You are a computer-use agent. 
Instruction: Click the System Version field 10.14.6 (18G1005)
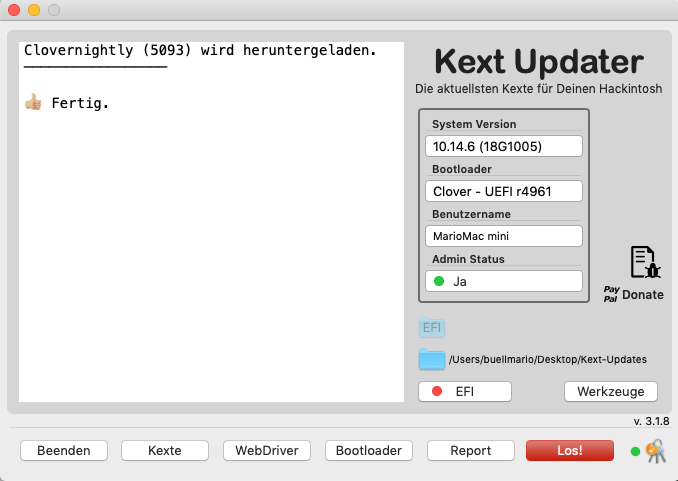[x=504, y=146]
